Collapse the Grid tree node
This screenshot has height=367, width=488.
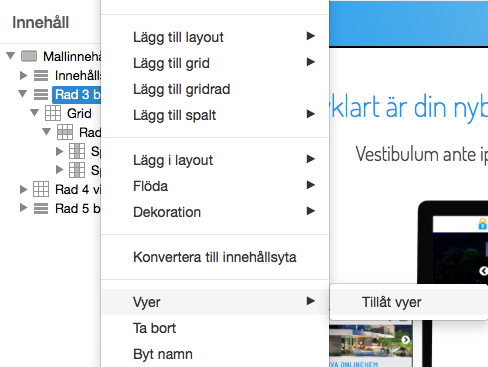point(35,113)
